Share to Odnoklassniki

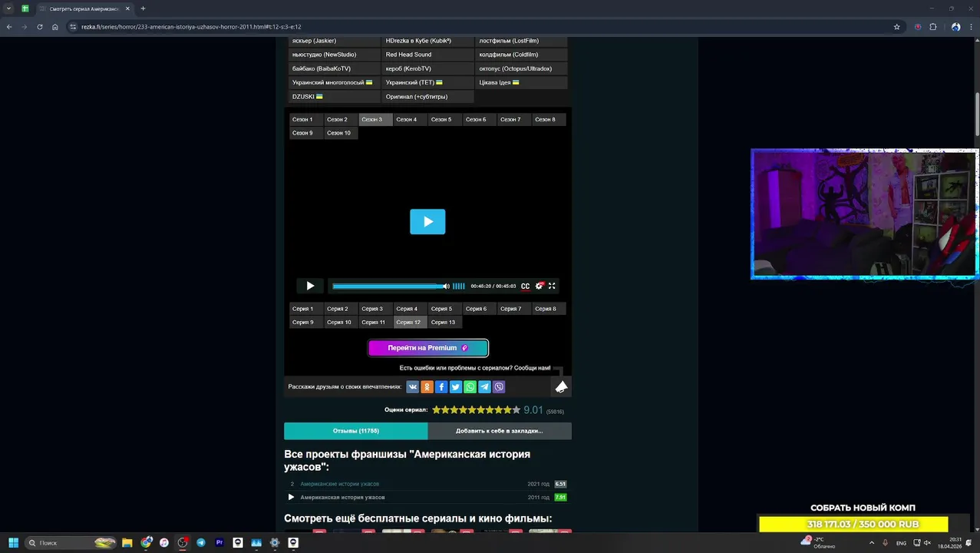click(x=427, y=387)
